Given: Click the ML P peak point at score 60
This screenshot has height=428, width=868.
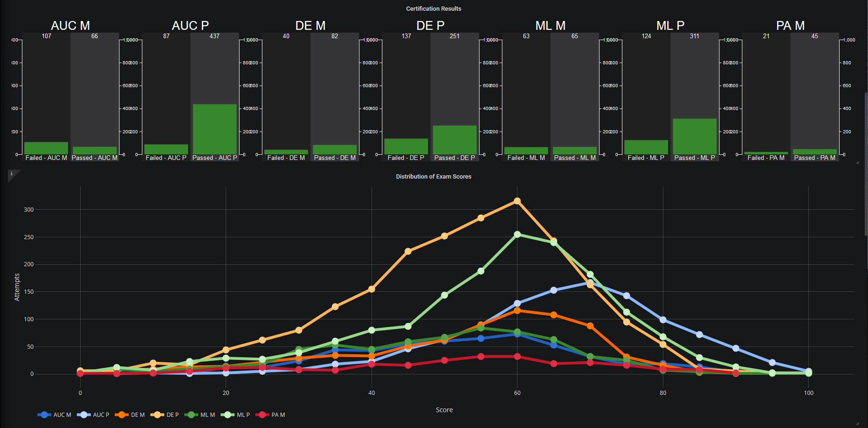Looking at the screenshot, I should pyautogui.click(x=517, y=235).
